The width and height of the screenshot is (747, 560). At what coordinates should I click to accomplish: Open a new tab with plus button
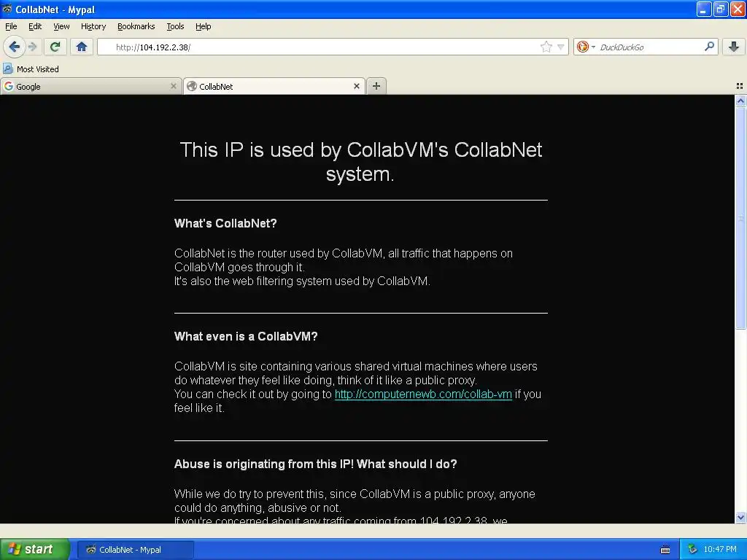pos(376,86)
